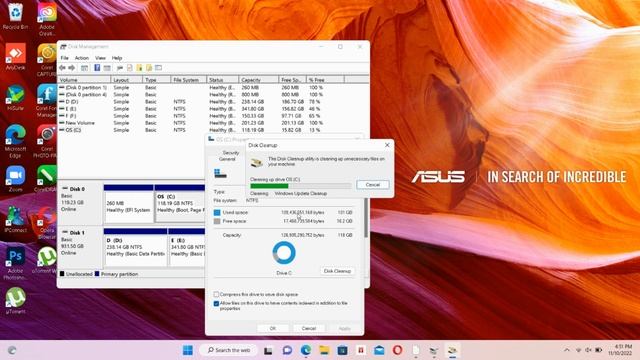Select the 260 MB EFI System partition block
Viewport: 640px width, 360px height.
tap(129, 203)
